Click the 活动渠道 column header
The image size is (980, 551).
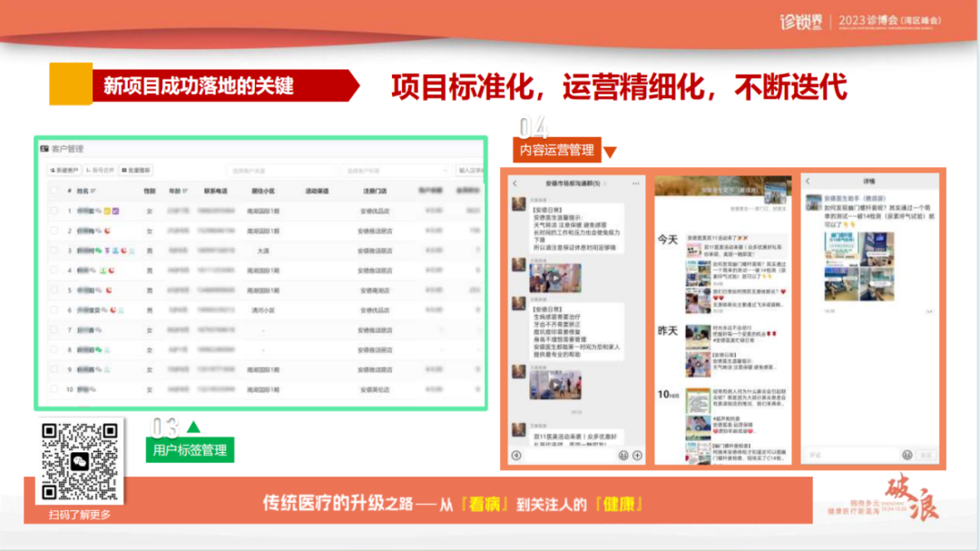tap(318, 191)
